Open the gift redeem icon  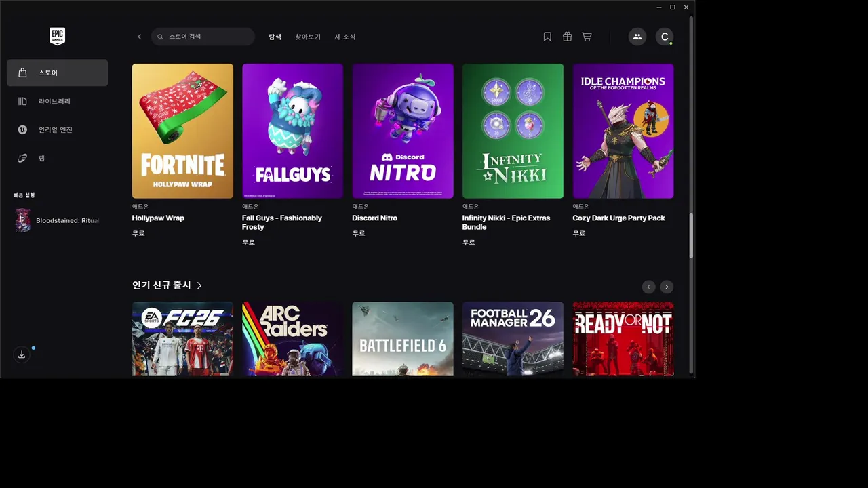point(567,37)
